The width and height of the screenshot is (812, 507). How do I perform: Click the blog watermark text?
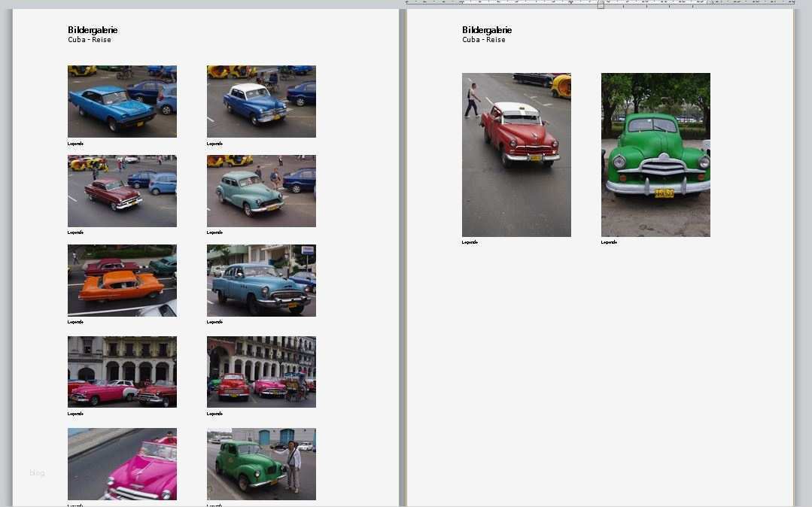(x=37, y=473)
